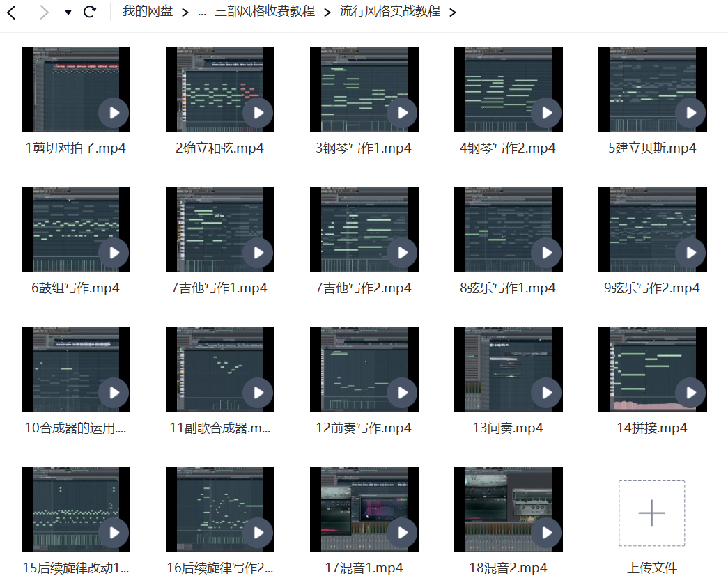Open thumbnail of 6鼓组写作.mp4
Viewport: 728px width, 585px height.
tap(76, 229)
